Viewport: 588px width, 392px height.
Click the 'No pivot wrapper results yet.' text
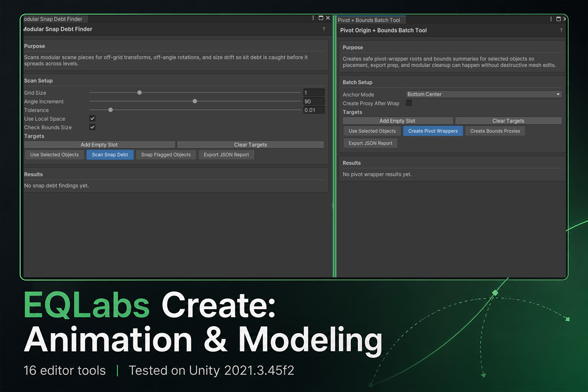[377, 174]
